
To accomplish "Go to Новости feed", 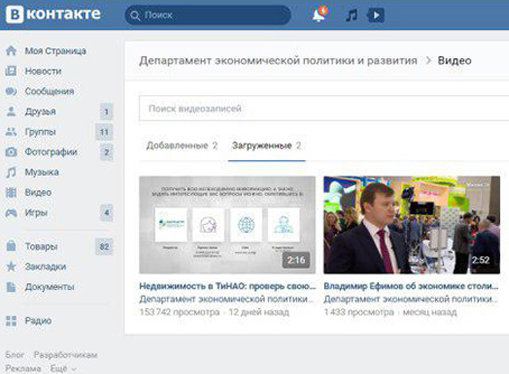I will click(x=43, y=71).
